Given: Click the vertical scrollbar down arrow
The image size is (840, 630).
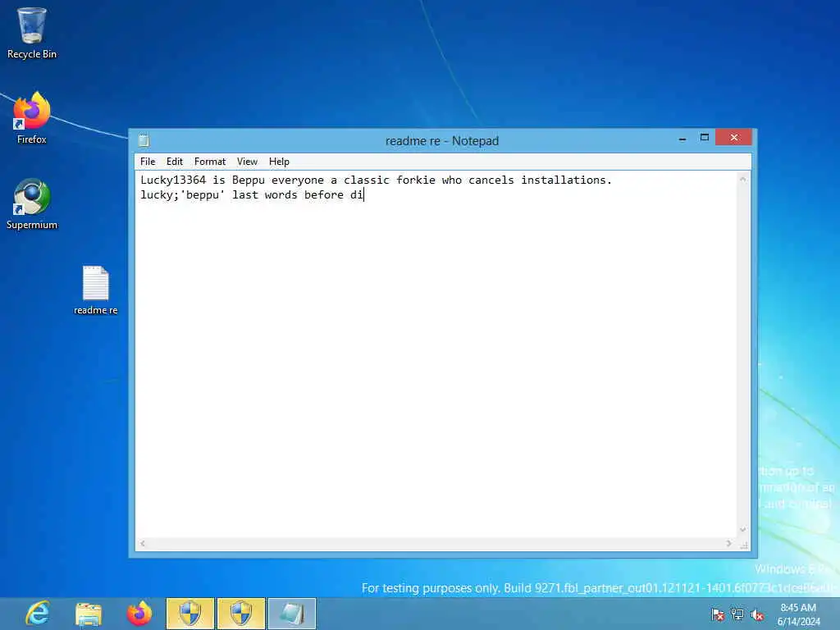Looking at the screenshot, I should tap(742, 530).
